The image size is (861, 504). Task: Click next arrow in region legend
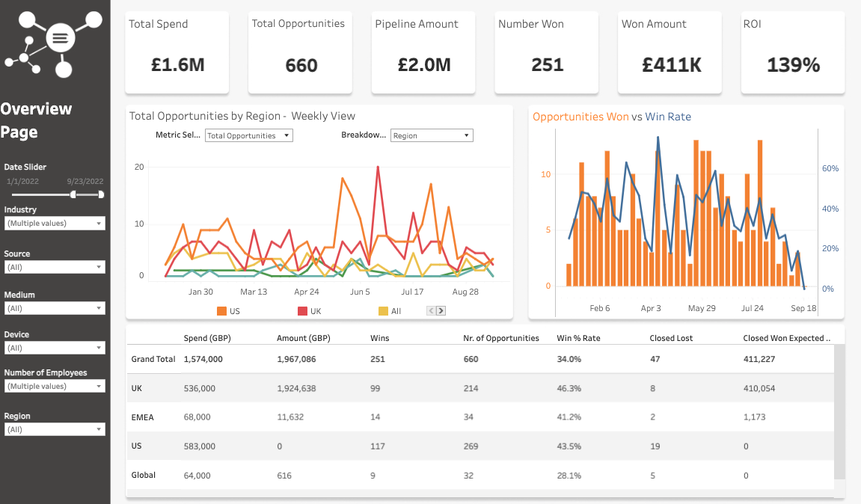point(441,310)
